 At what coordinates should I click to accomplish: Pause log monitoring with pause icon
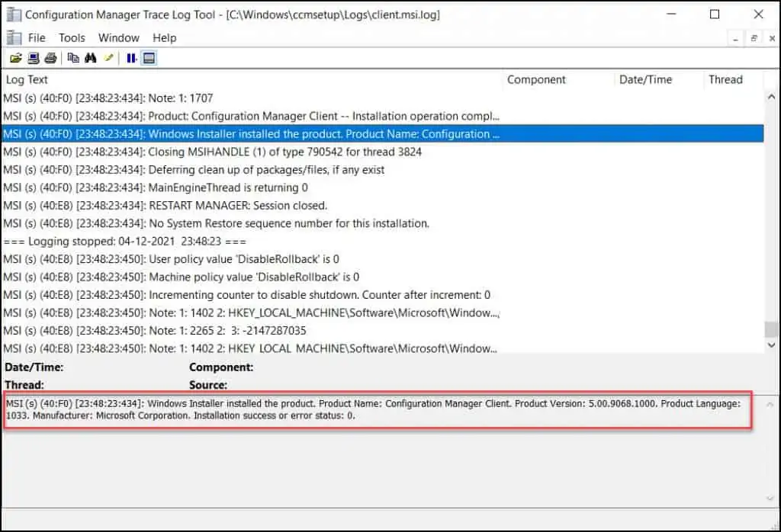pos(131,58)
